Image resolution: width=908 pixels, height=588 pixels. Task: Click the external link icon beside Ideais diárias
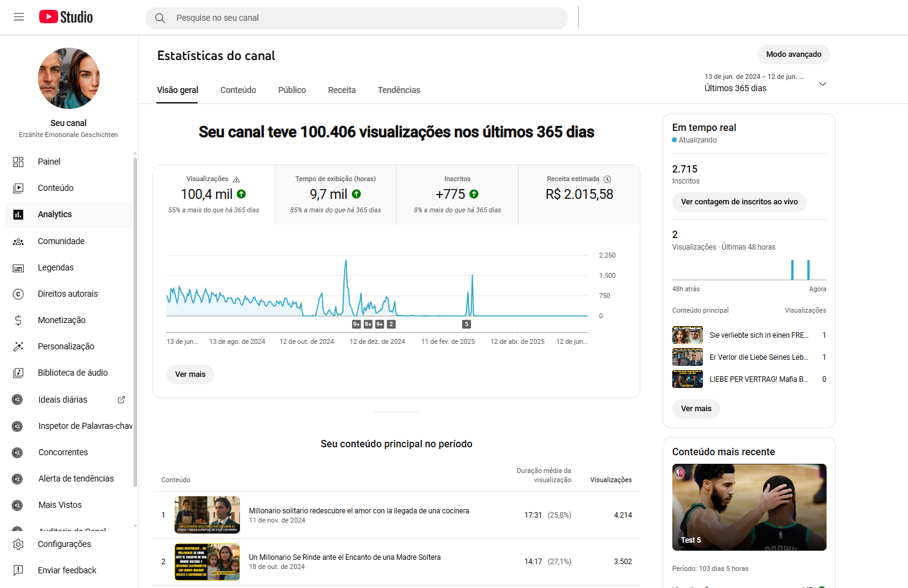(121, 400)
